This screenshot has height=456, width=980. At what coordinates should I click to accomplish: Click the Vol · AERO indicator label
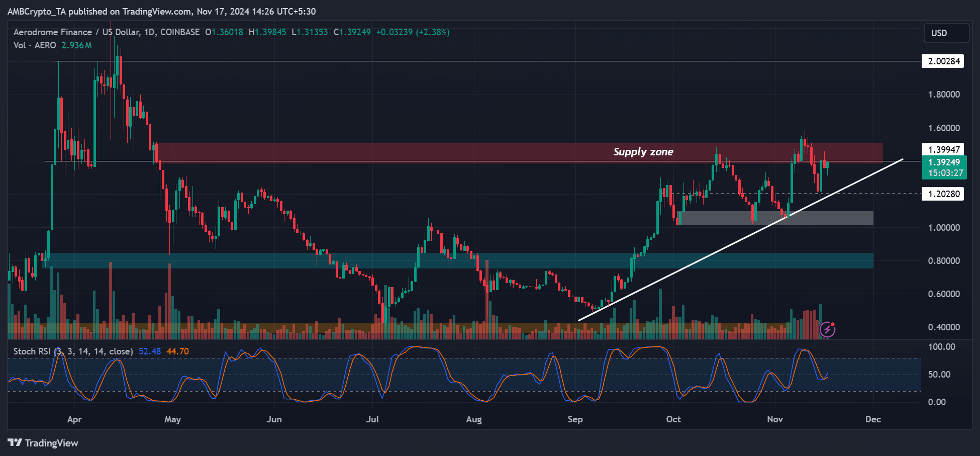point(35,45)
